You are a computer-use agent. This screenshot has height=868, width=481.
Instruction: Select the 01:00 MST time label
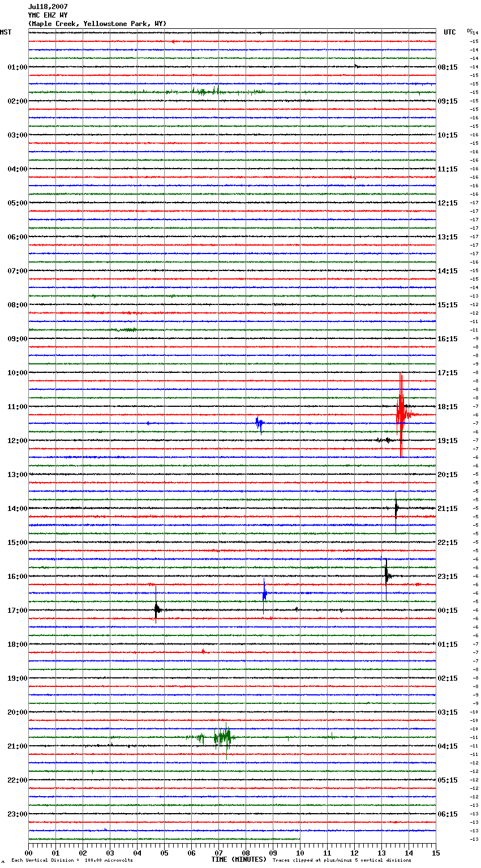click(x=17, y=67)
